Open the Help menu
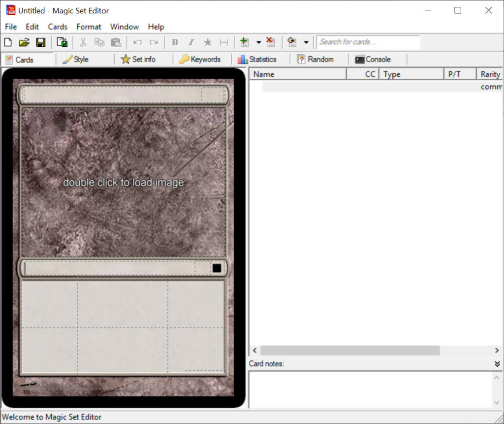This screenshot has width=504, height=424. click(x=156, y=27)
